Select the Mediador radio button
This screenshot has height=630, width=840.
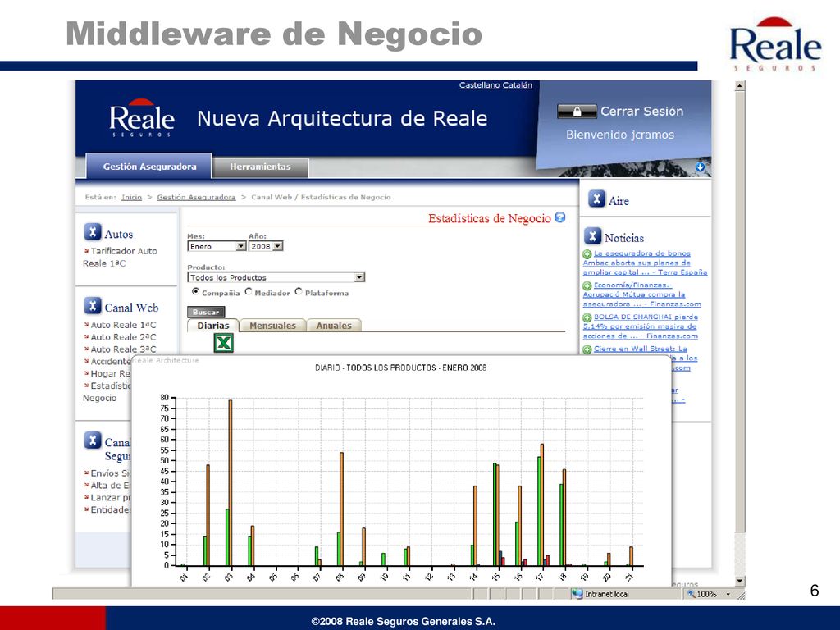click(248, 291)
